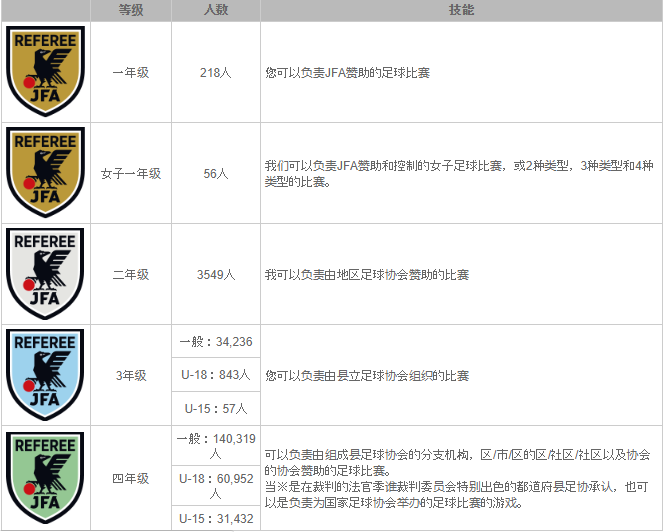Click the 56人 count cell
Screen dimensions: 664x532
coord(216,173)
